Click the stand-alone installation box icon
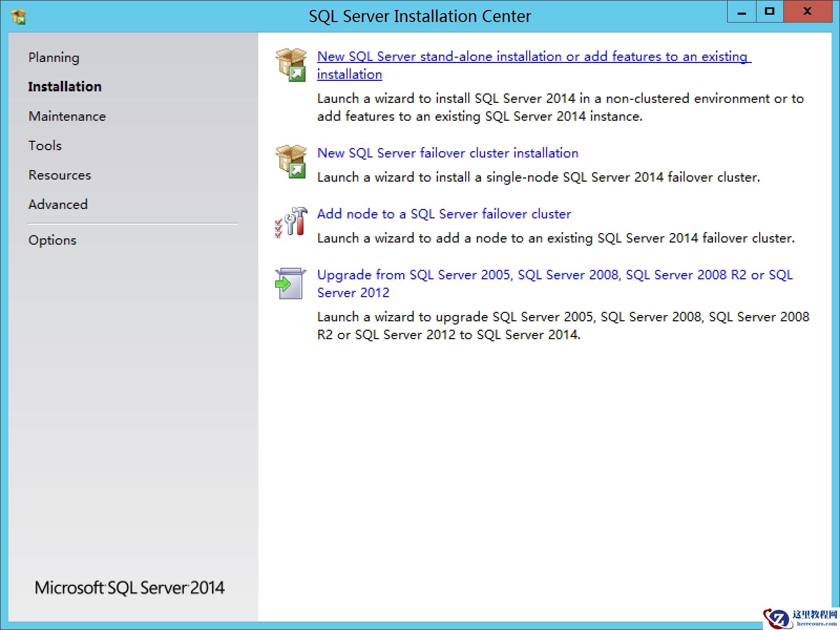The width and height of the screenshot is (840, 630). click(291, 65)
